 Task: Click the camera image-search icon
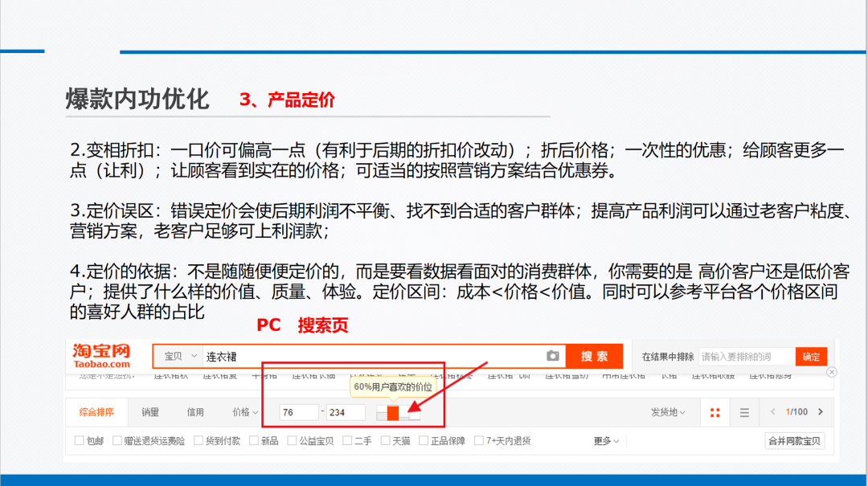552,356
